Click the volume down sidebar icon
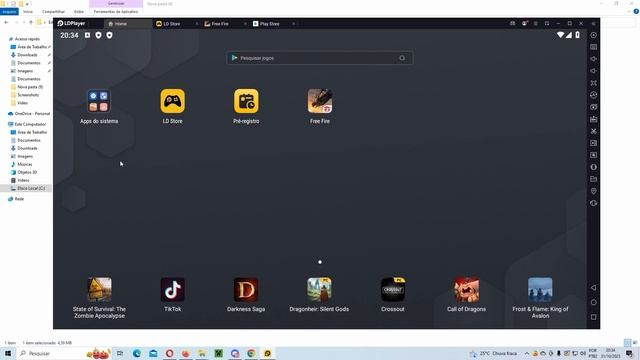 pos(593,71)
